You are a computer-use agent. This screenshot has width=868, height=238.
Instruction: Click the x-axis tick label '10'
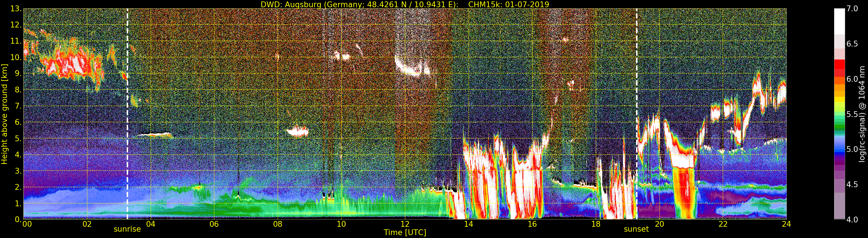point(341,224)
